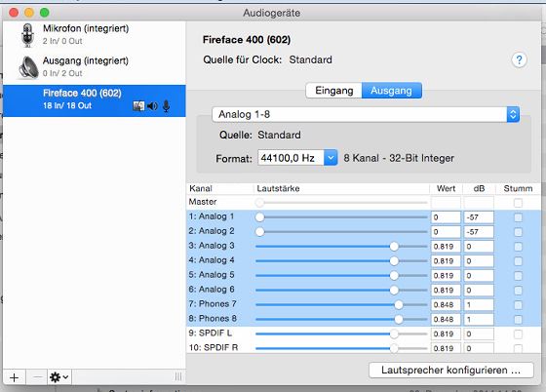Click the 'Quelle für Clock:' label

coord(243,59)
